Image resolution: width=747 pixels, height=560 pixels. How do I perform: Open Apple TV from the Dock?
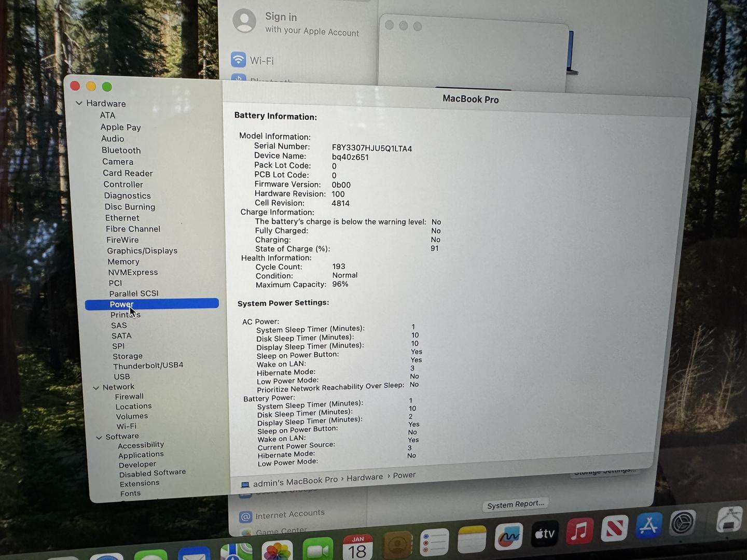pyautogui.click(x=545, y=534)
